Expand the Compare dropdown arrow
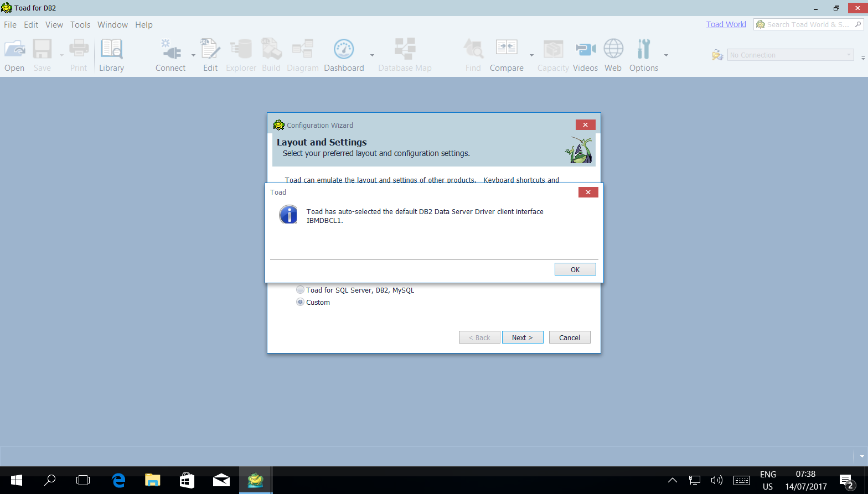868x494 pixels. [x=531, y=55]
